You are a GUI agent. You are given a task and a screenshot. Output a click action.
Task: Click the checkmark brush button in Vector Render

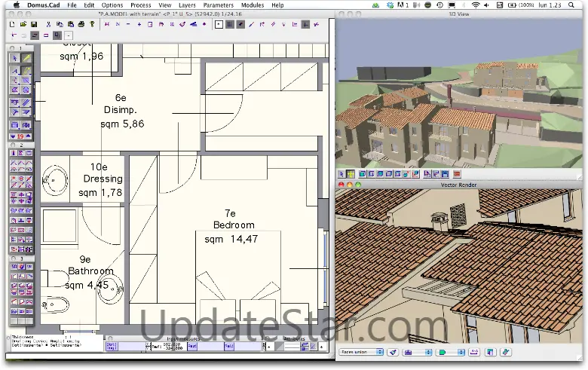[393, 352]
